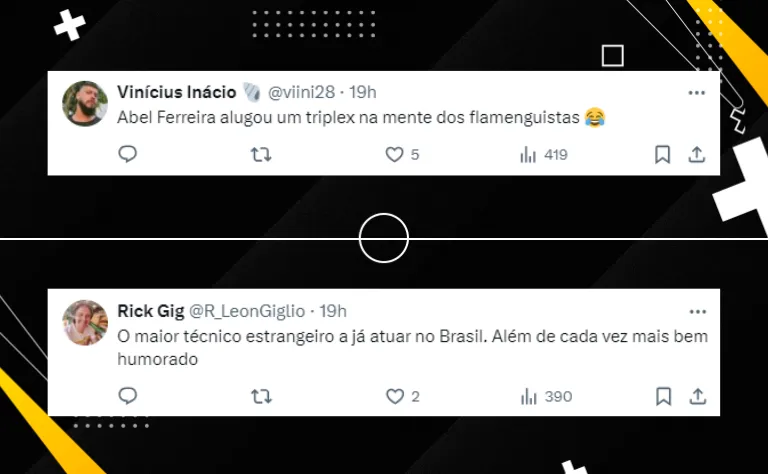Image resolution: width=768 pixels, height=474 pixels.
Task: Open Vinícius Inácio's profile picture
Action: pos(85,103)
